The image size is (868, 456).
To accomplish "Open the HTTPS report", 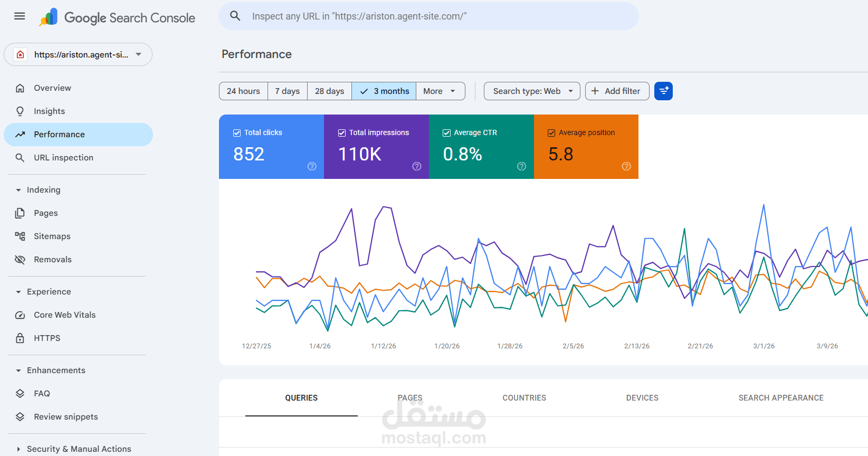I will pos(78,338).
